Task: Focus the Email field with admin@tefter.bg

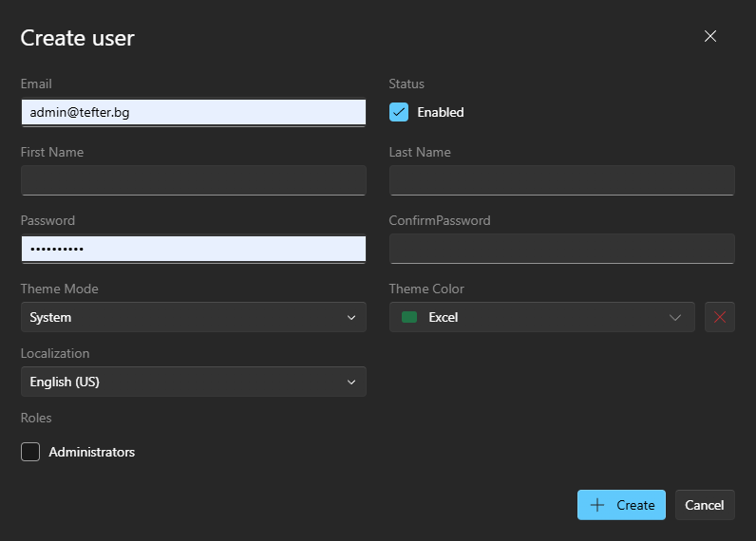Action: coord(194,113)
